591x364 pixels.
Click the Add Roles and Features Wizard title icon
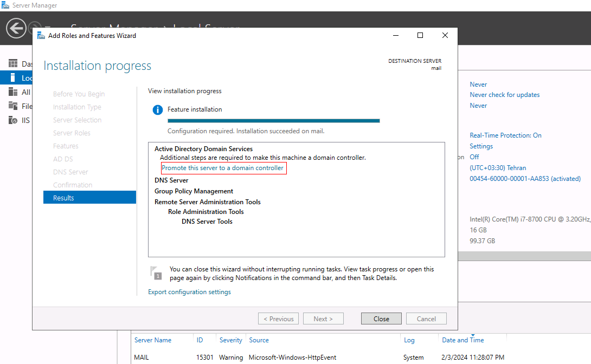click(41, 35)
